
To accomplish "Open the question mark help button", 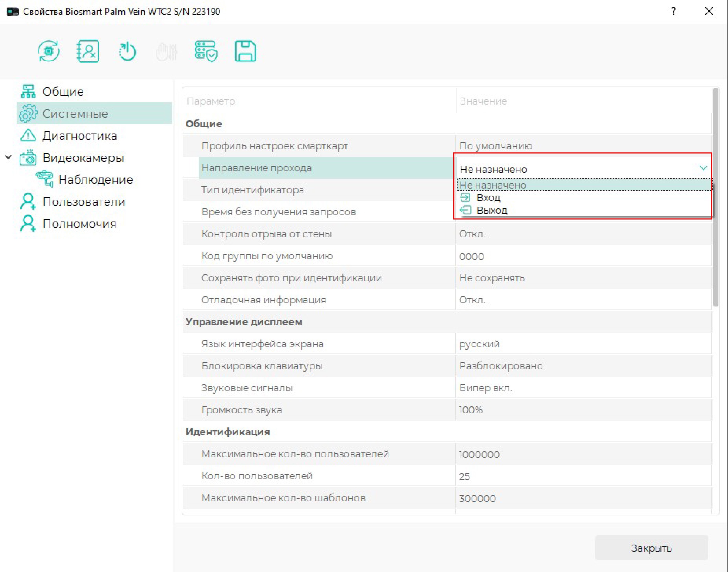I will pos(674,11).
